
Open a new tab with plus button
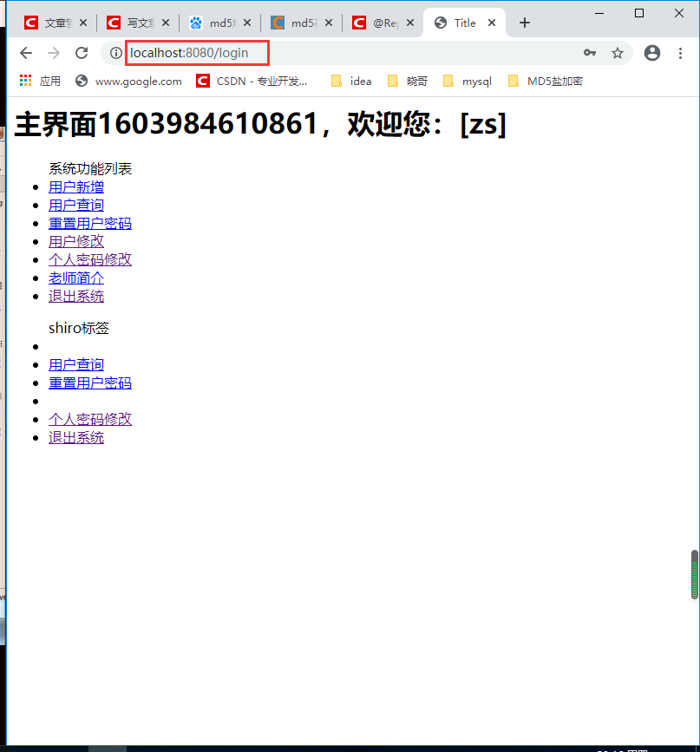pos(525,23)
